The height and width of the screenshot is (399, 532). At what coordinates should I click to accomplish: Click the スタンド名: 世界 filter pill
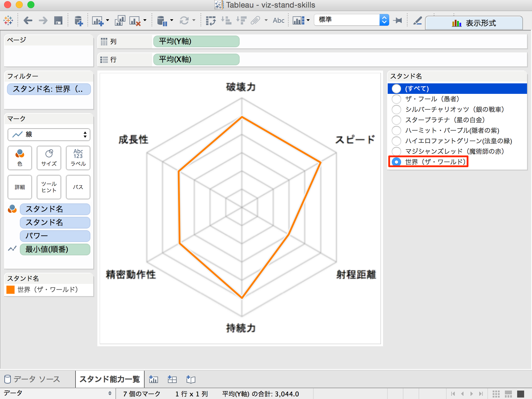click(49, 89)
